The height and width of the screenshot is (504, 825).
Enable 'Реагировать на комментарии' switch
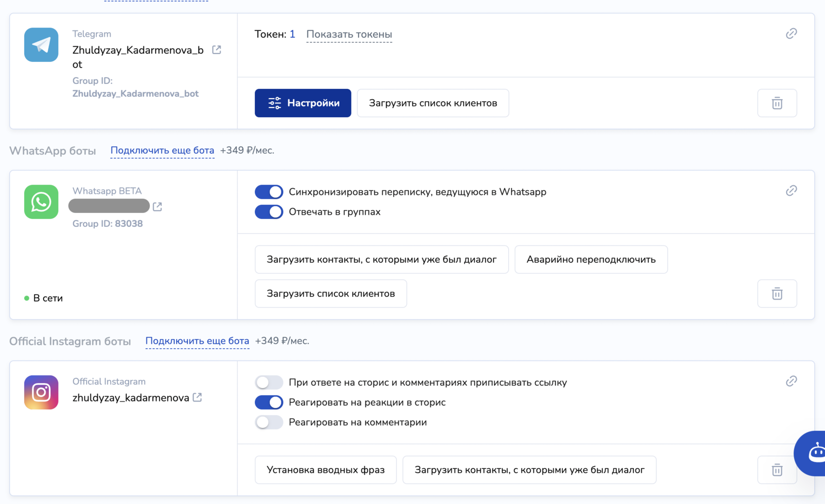[269, 422]
